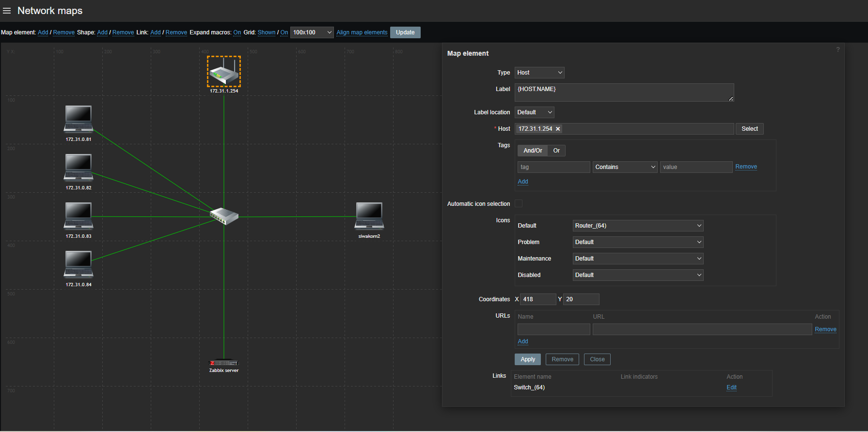This screenshot has height=432, width=868.
Task: Click Align map elements link
Action: (x=362, y=32)
